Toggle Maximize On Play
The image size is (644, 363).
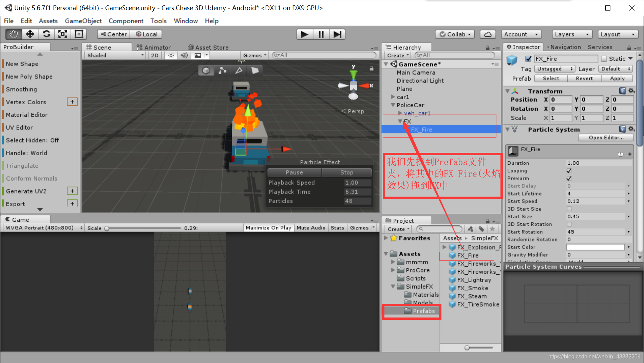click(x=268, y=228)
